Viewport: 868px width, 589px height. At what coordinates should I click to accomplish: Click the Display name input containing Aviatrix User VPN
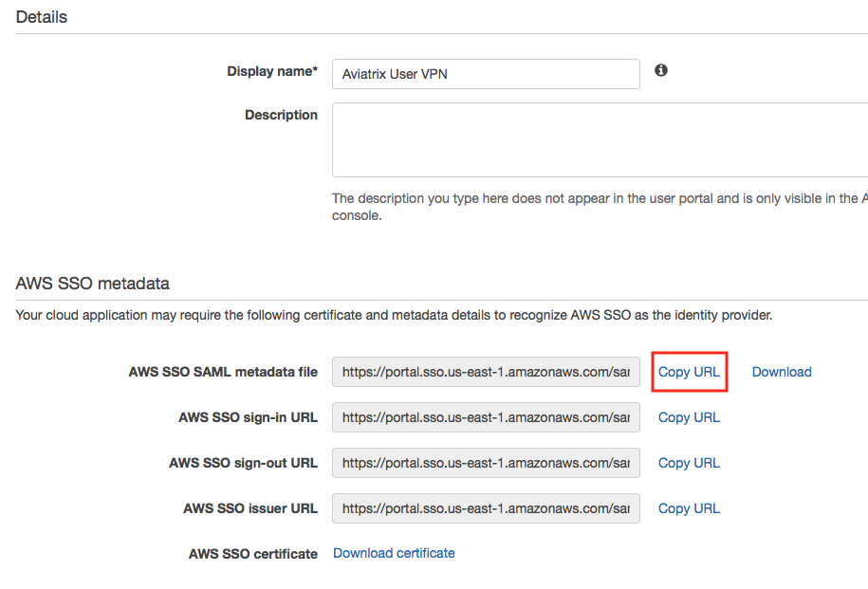coord(485,73)
